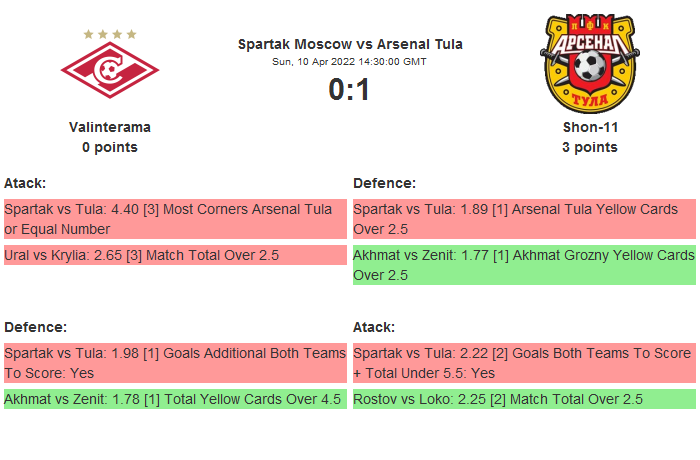Click Valinterama's 0 points label
Viewport: 700px width, 460px height.
(110, 147)
